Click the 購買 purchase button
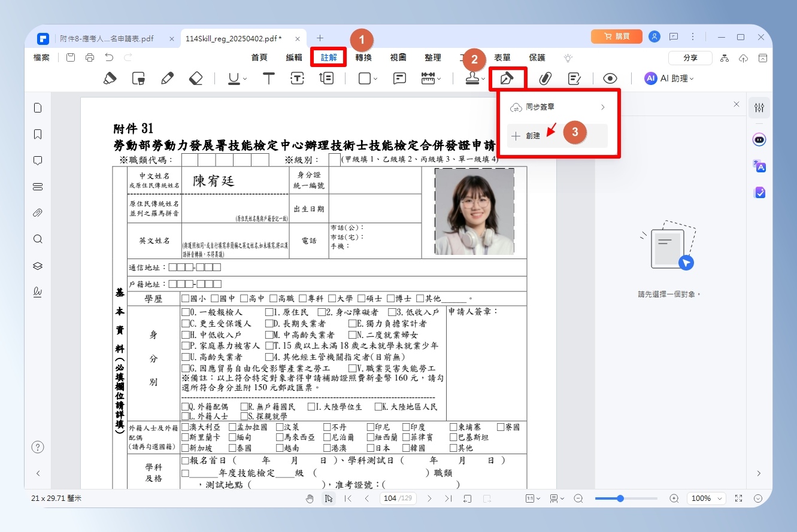The width and height of the screenshot is (797, 532). pyautogui.click(x=616, y=37)
